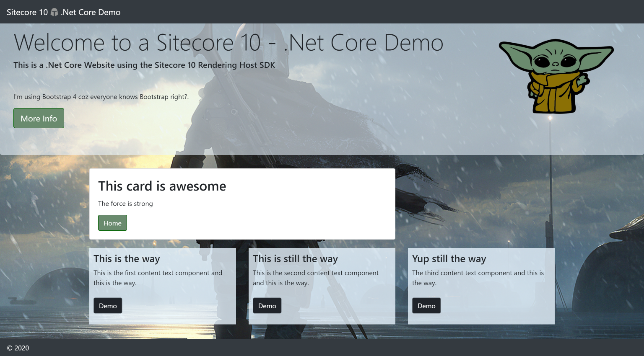The width and height of the screenshot is (644, 356).
Task: Open Demo under 'This is the way'
Action: 108,306
